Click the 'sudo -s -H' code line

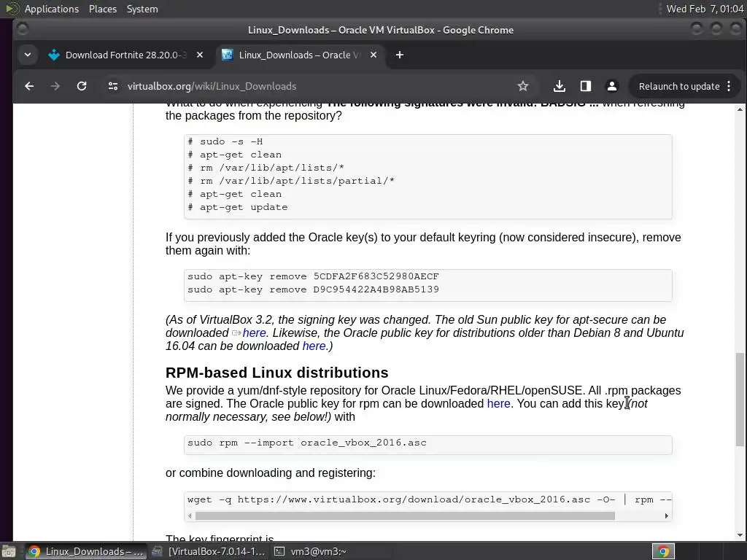point(225,141)
